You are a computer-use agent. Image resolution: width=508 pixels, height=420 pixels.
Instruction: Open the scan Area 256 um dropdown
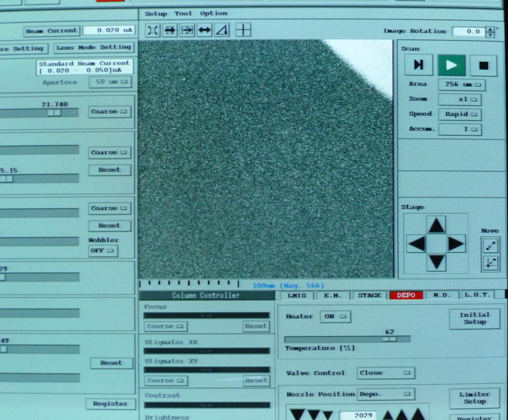[x=461, y=84]
